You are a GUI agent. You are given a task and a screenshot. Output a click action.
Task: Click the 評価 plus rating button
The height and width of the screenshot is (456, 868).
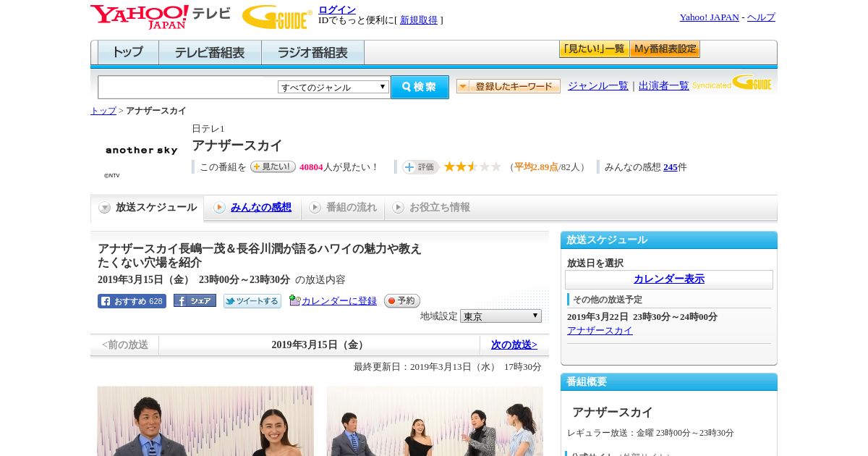[420, 167]
